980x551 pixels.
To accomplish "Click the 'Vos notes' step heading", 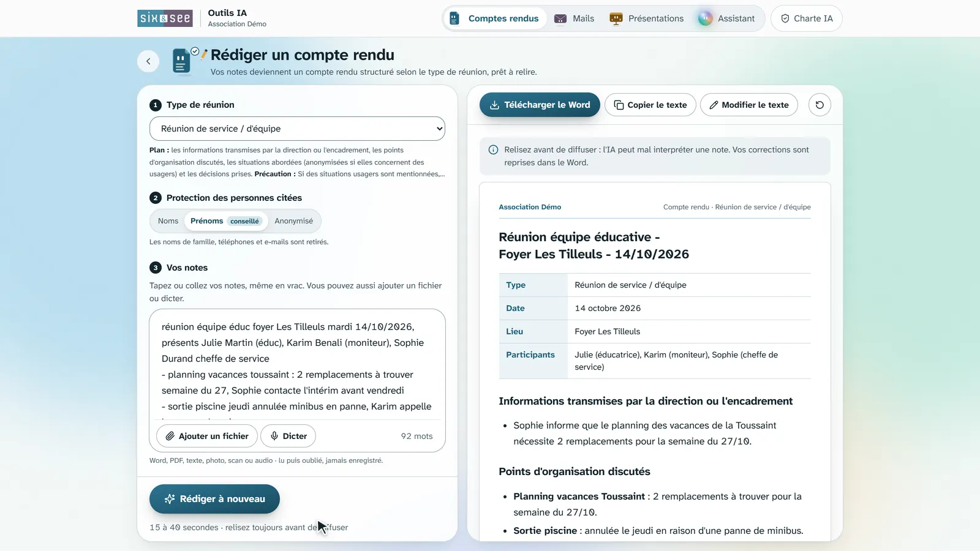I will coord(187,268).
